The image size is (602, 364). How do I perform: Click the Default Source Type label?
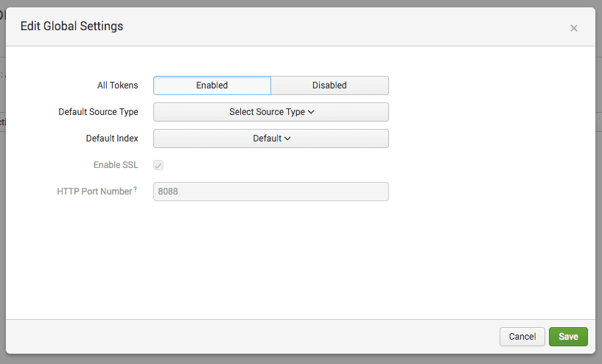coord(98,112)
